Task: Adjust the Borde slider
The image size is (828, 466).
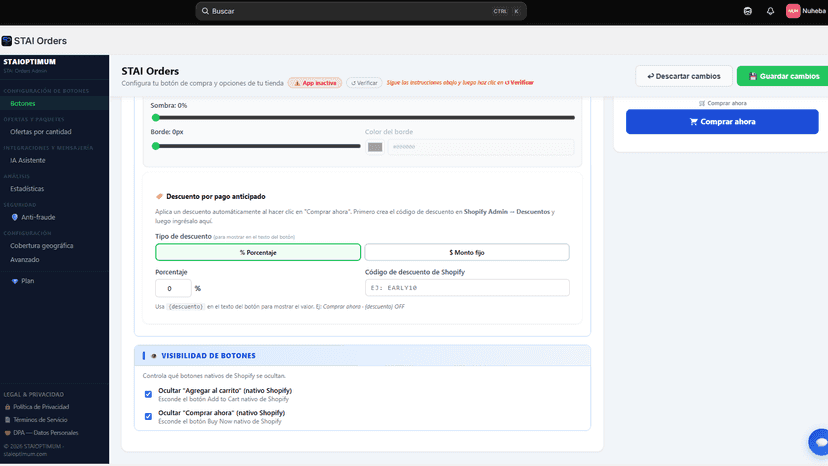Action: 256,146
